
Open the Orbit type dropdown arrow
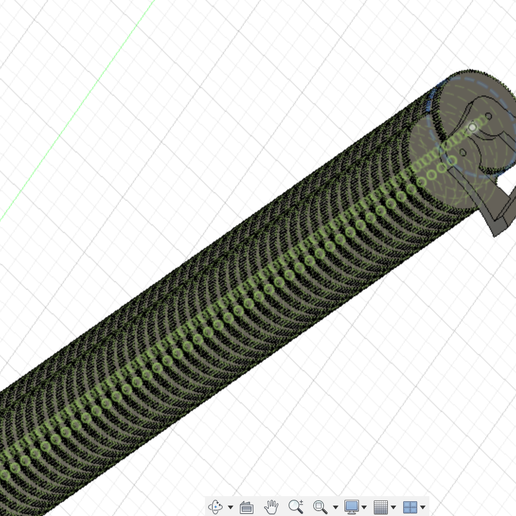230,507
